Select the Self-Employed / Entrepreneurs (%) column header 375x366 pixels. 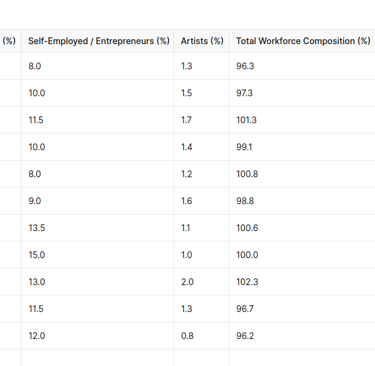tap(97, 41)
